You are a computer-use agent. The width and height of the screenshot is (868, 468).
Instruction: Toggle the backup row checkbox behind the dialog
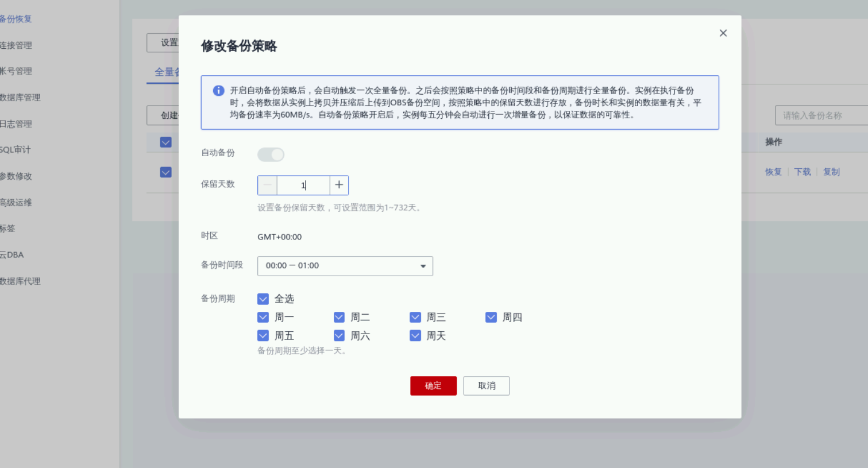click(166, 172)
